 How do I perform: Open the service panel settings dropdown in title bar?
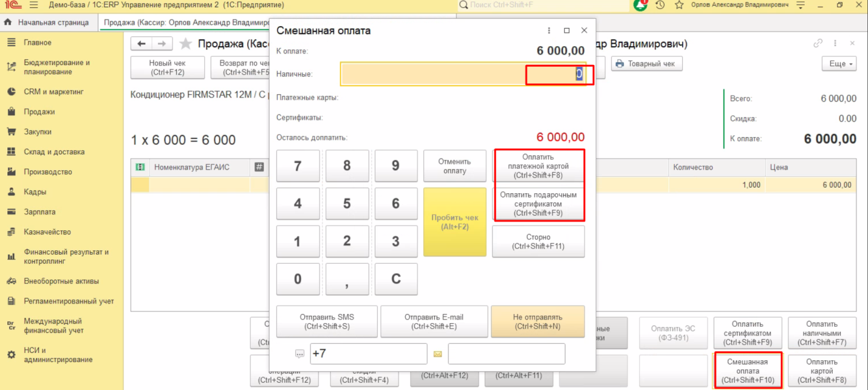point(801,5)
